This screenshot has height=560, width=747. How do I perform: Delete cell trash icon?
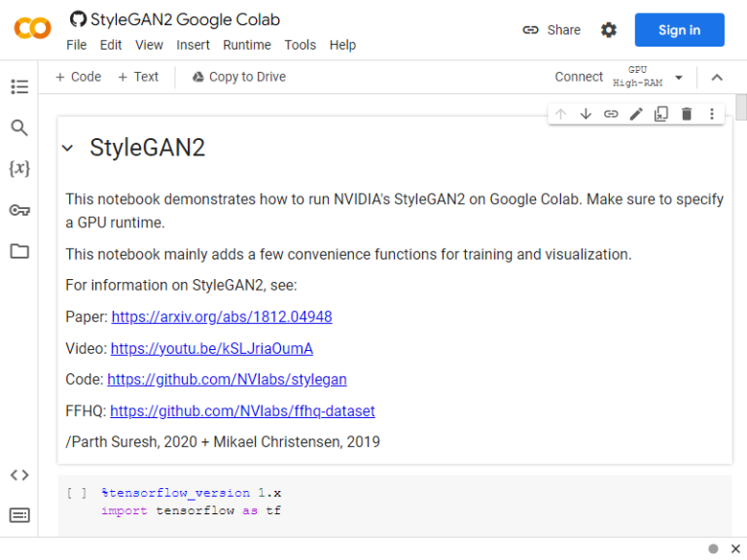687,114
